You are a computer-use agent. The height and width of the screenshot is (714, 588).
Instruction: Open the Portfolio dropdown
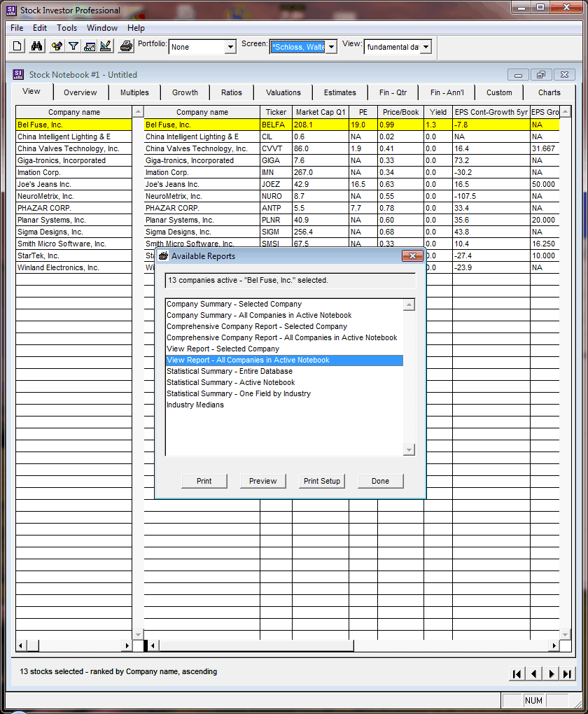tap(230, 47)
